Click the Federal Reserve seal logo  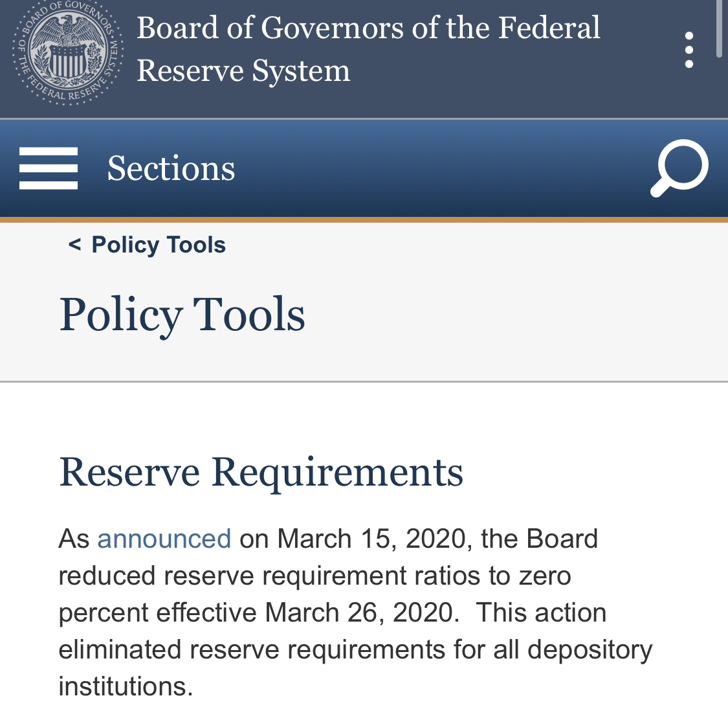[68, 53]
